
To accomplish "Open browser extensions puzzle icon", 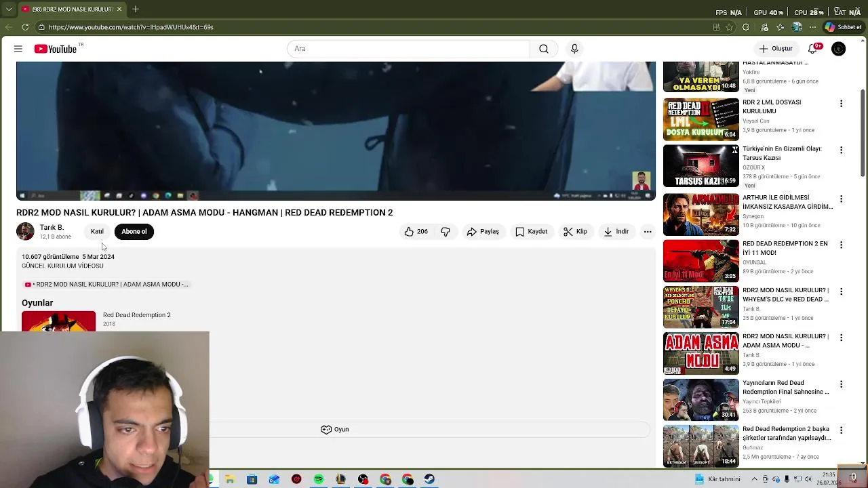I will [746, 27].
